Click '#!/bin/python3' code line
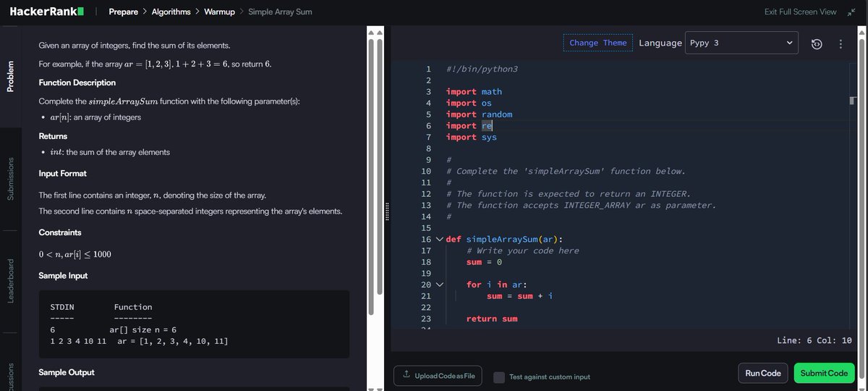 coord(482,69)
